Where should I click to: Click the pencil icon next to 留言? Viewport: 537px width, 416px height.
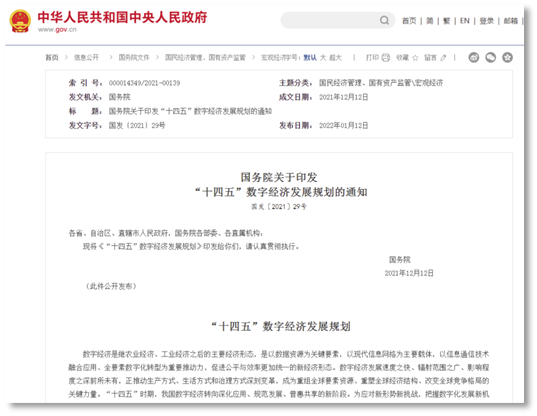(x=444, y=58)
